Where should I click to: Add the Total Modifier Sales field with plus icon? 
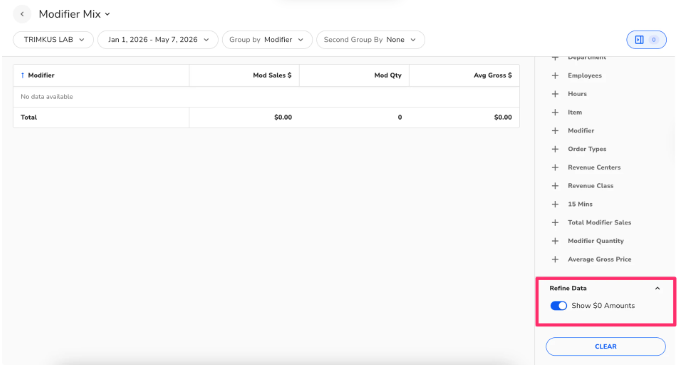tap(555, 222)
